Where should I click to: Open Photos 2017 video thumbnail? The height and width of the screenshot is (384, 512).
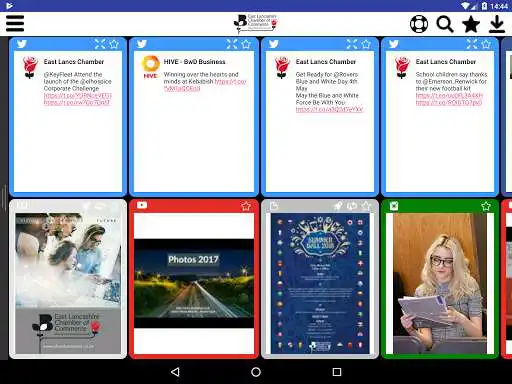point(194,284)
